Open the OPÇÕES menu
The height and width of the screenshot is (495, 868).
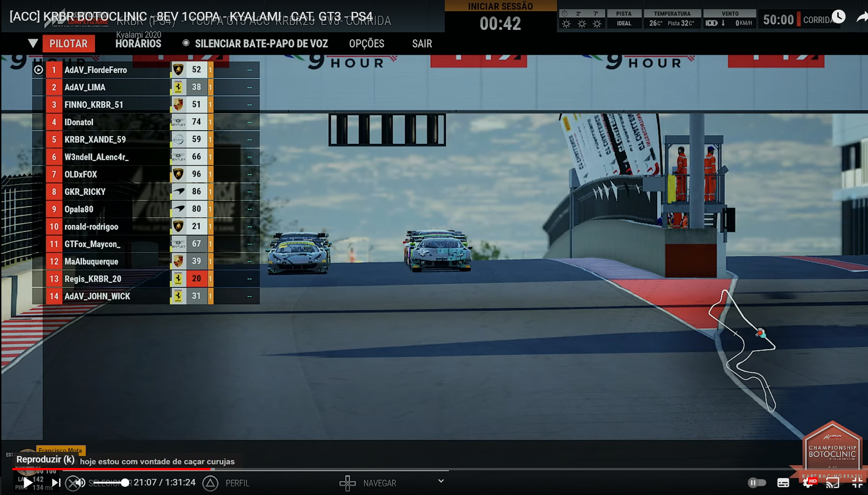point(366,44)
